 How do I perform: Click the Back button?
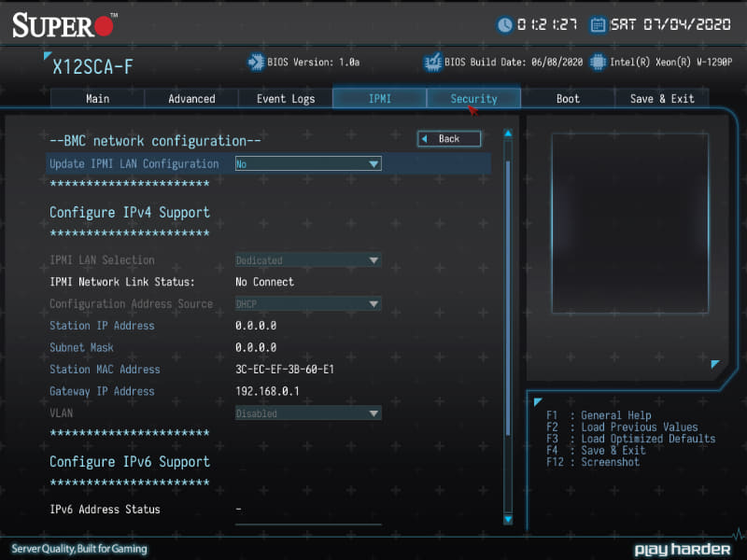point(448,137)
